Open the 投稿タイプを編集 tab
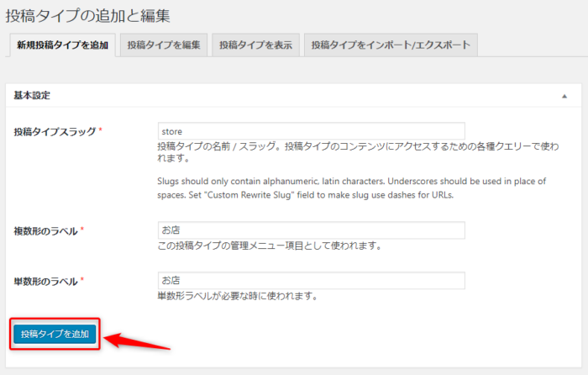This screenshot has width=588, height=375. pyautogui.click(x=165, y=45)
